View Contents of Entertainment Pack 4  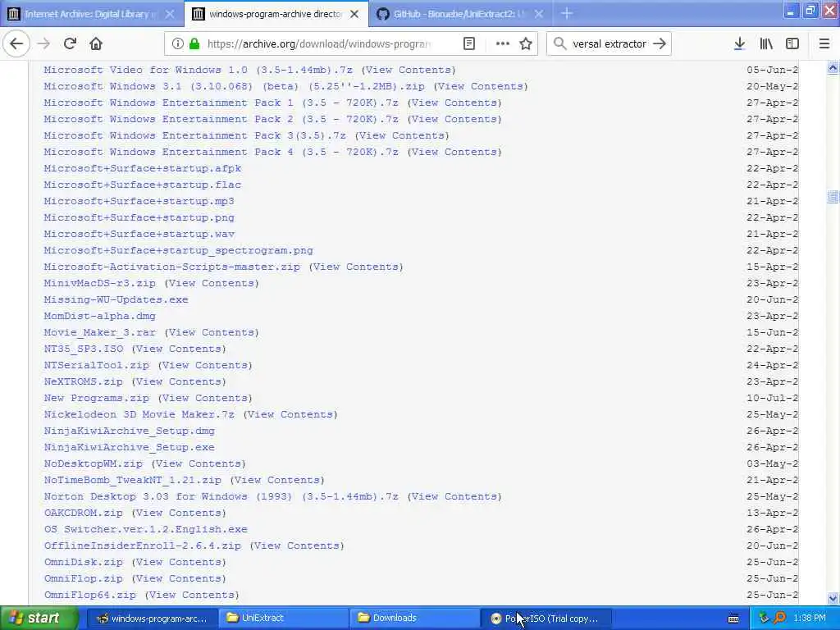point(454,152)
